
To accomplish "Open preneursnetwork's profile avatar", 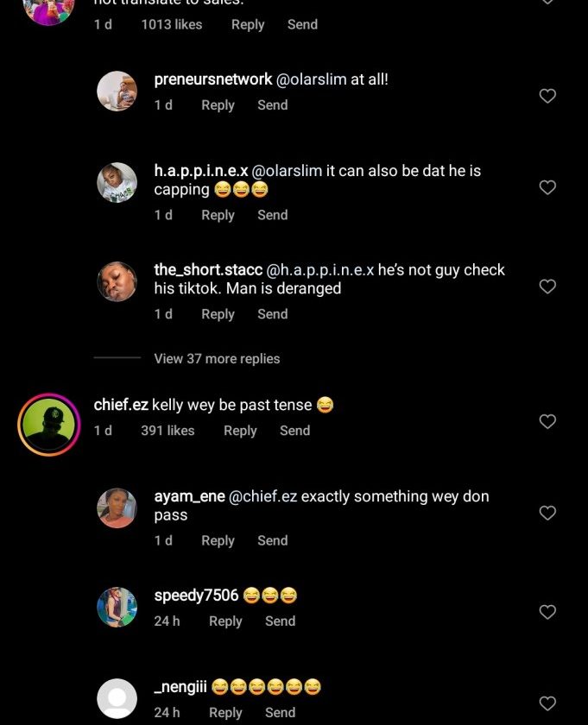I will coord(117,91).
